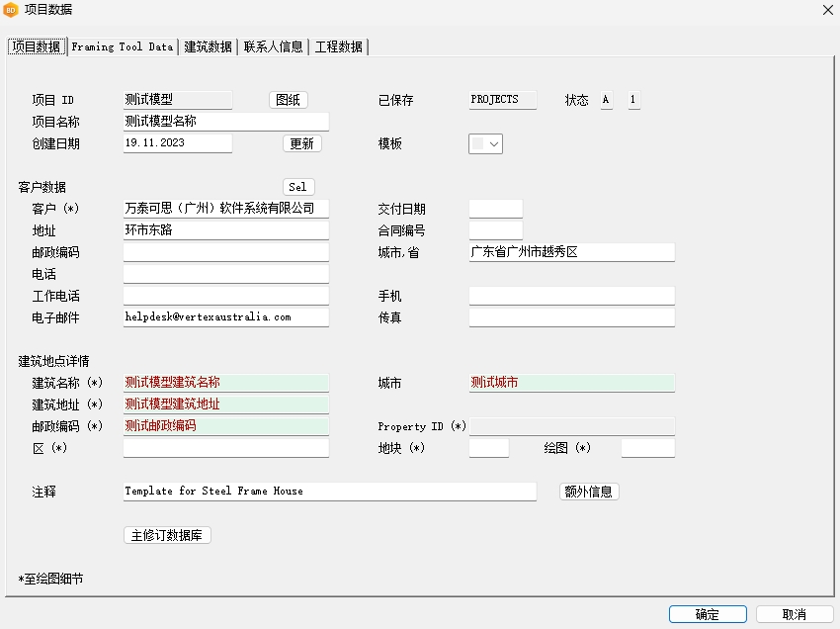
Task: Switch to the 项目数据 tab
Action: (37, 46)
